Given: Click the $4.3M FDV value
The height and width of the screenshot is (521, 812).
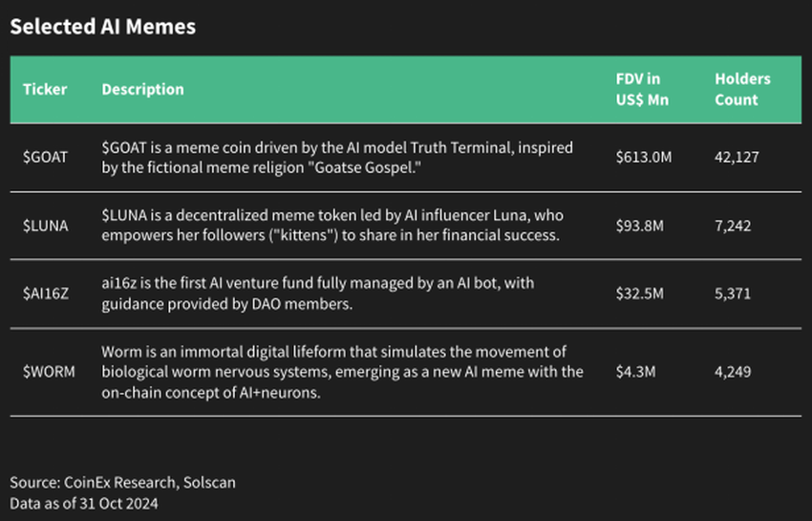Looking at the screenshot, I should pos(635,372).
